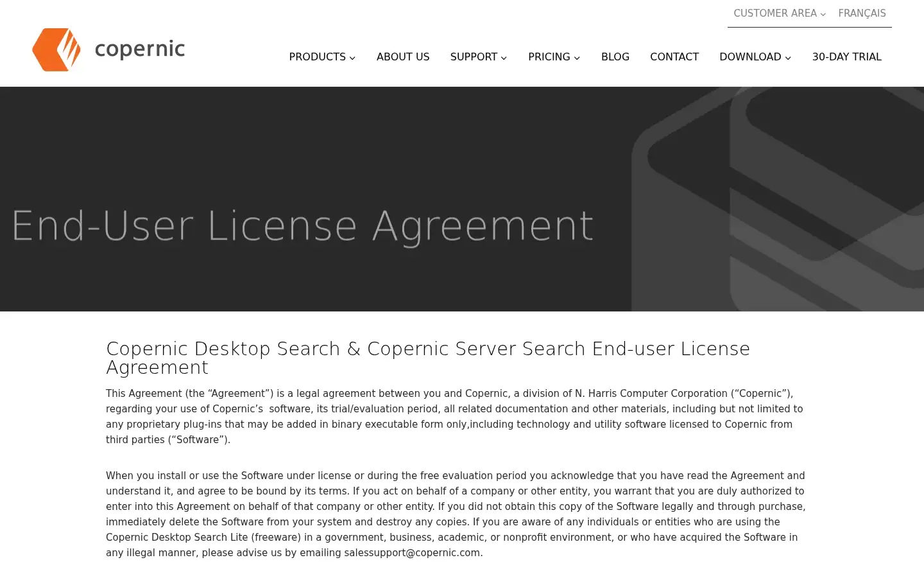Open the Download menu
This screenshot has height=578, width=924.
click(x=755, y=57)
